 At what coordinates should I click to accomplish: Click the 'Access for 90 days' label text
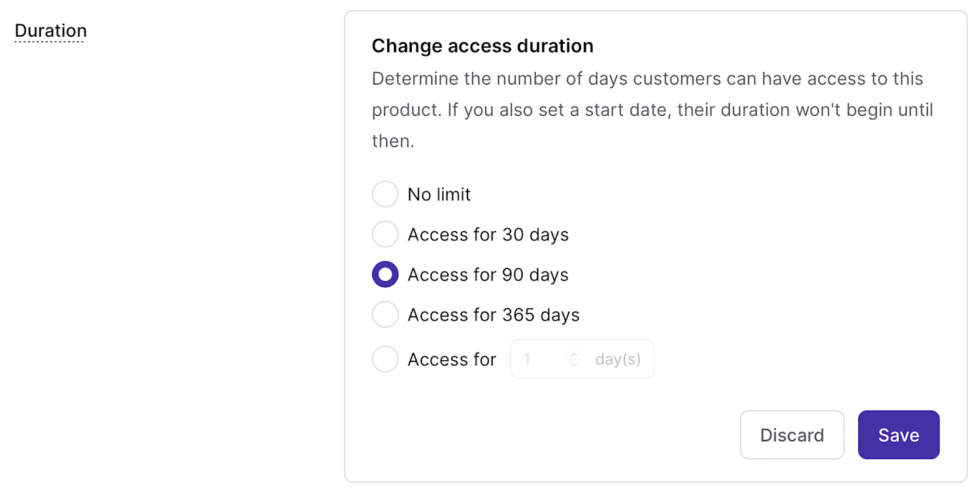(488, 274)
